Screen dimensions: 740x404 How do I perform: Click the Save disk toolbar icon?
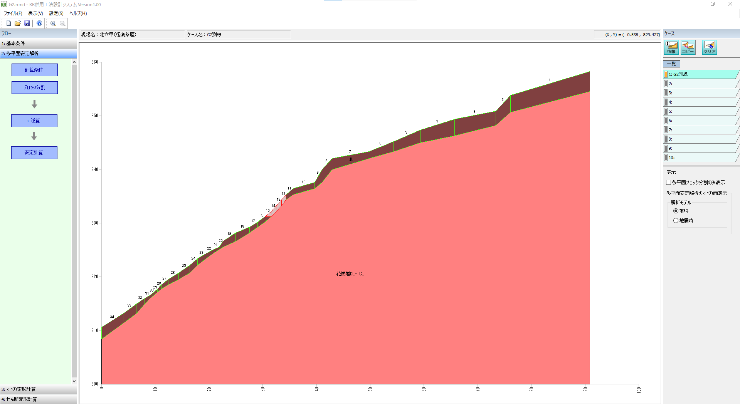click(28, 22)
